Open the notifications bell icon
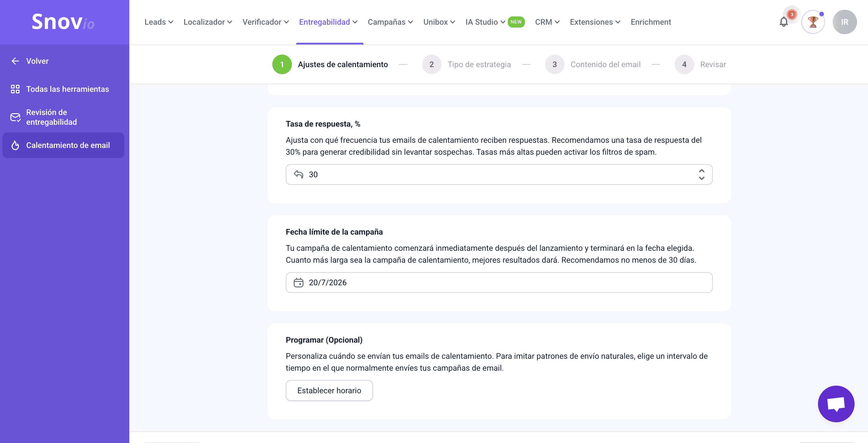868x443 pixels. pyautogui.click(x=784, y=22)
